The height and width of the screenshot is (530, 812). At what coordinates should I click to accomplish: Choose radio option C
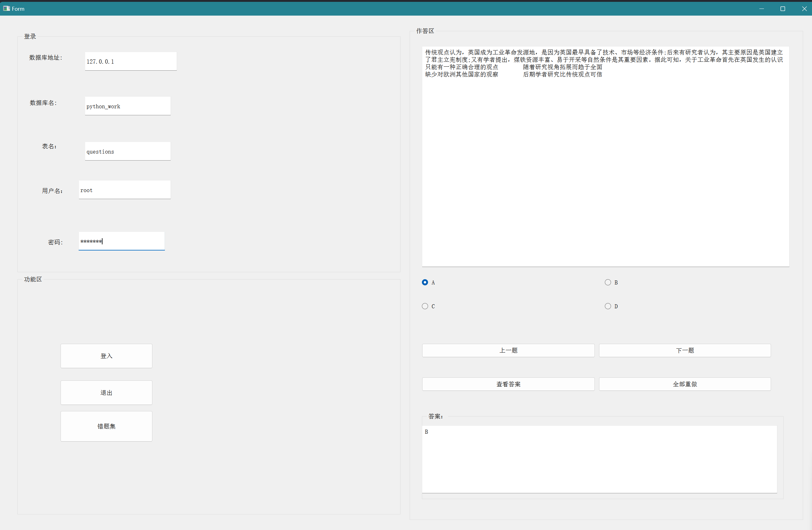[425, 306]
